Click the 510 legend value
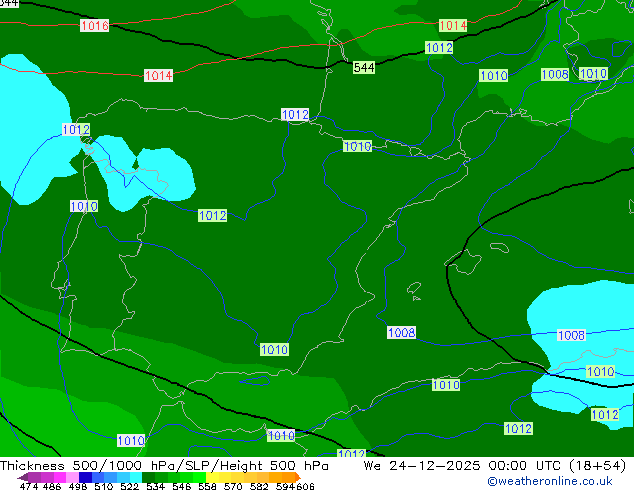 104,486
